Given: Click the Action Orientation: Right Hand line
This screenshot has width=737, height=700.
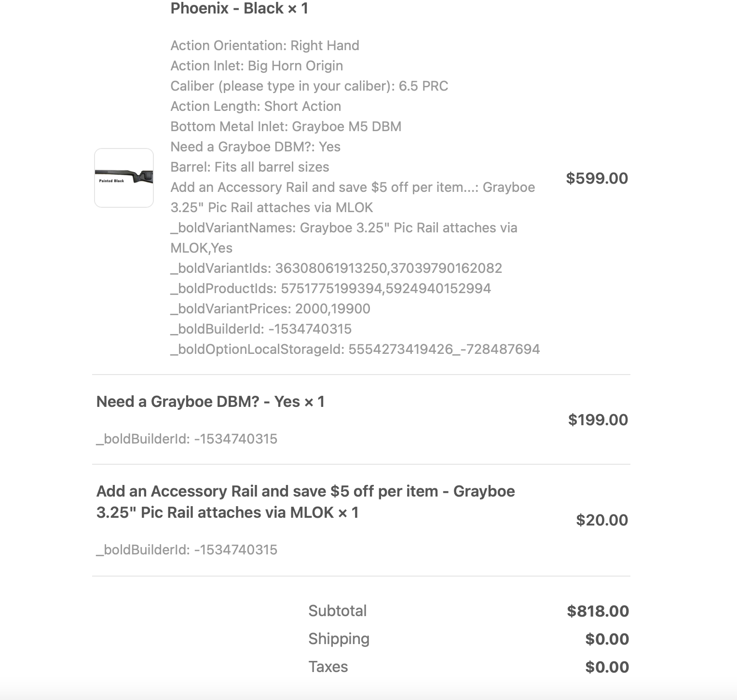Looking at the screenshot, I should click(265, 46).
